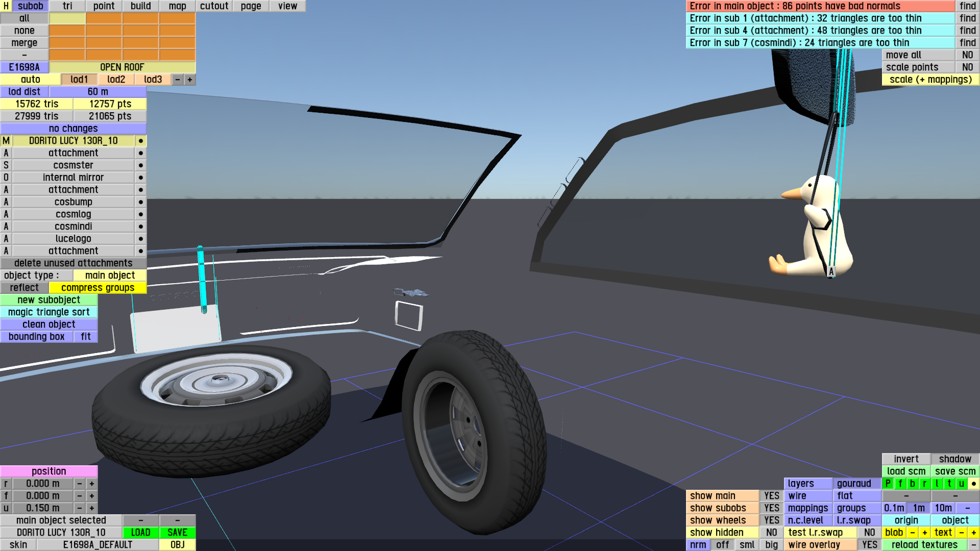Increase the u position value stepper
Viewport: 980px width, 551px height.
coord(92,508)
